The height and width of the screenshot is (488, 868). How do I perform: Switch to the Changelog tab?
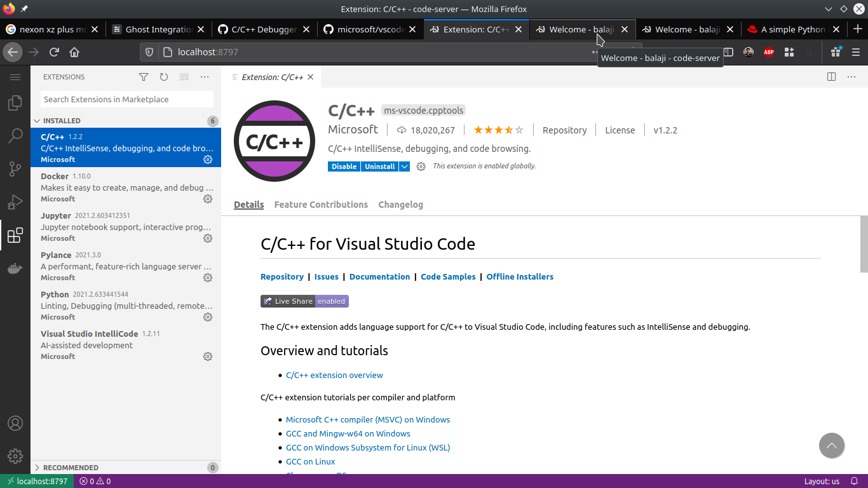(400, 205)
